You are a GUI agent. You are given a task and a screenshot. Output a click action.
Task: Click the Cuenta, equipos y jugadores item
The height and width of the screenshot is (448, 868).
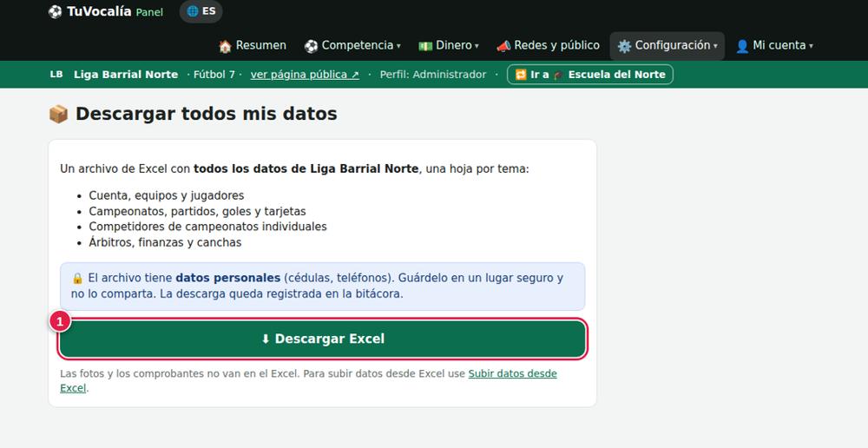[167, 195]
